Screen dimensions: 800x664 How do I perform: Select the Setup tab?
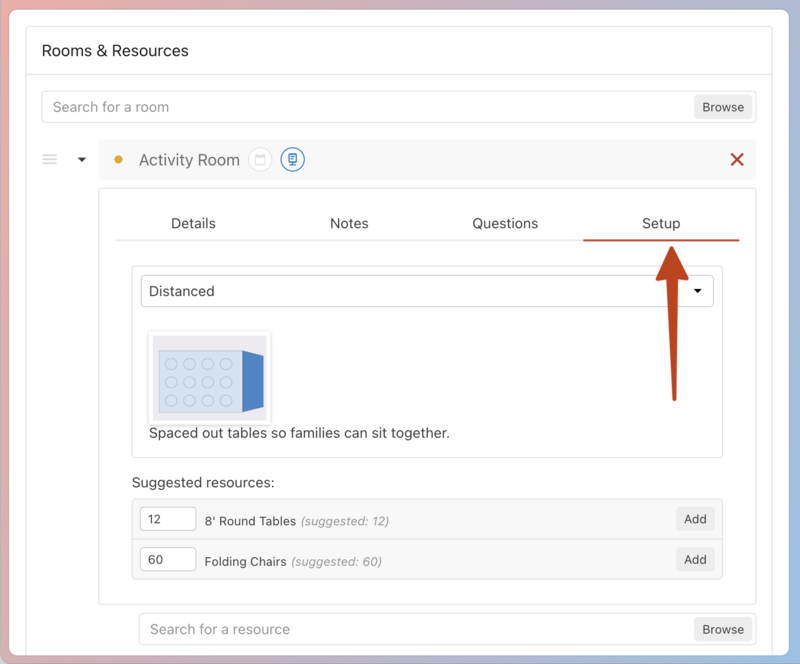click(661, 224)
